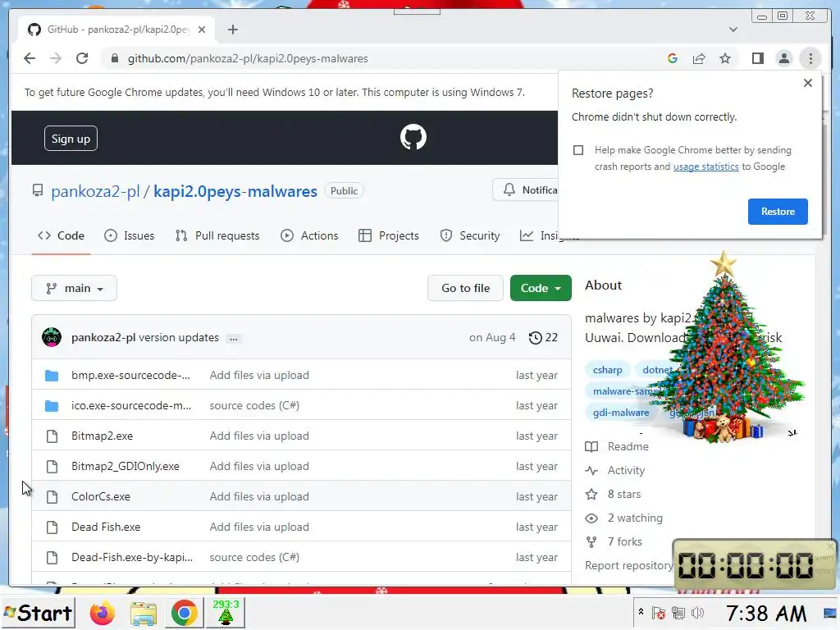Viewport: 840px width, 630px height.
Task: Click the pankoza2-pl avatar image
Action: 52,337
